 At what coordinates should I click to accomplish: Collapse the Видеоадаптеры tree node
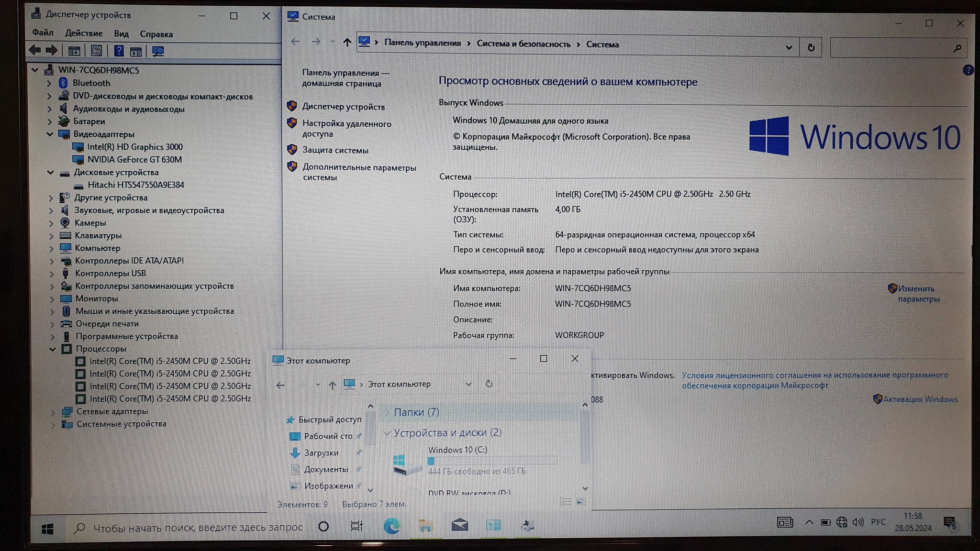click(50, 134)
